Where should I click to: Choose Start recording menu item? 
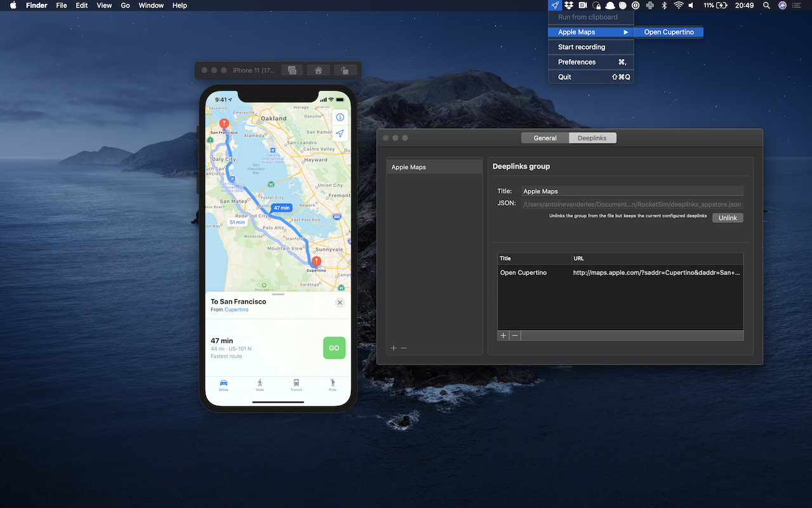click(591, 47)
